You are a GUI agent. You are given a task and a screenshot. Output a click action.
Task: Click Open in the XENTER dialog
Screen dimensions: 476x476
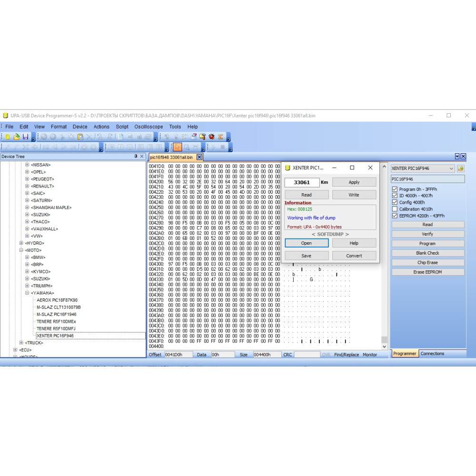pos(307,243)
